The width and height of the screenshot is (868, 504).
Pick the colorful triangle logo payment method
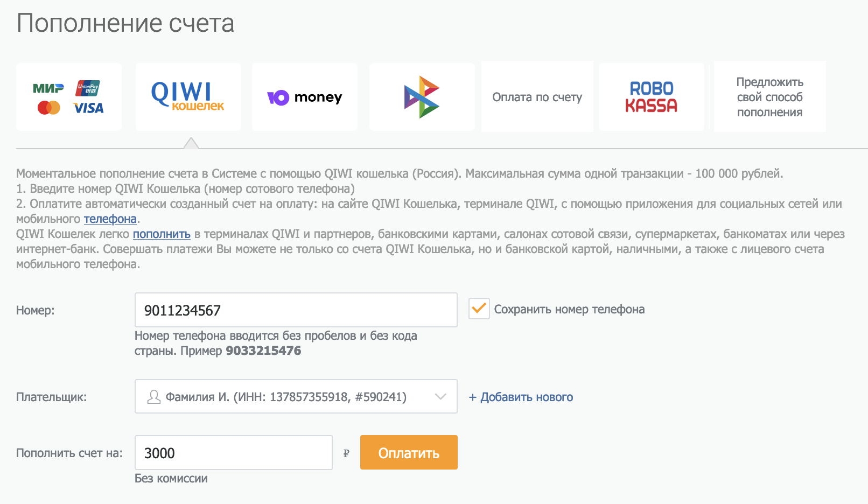click(422, 97)
